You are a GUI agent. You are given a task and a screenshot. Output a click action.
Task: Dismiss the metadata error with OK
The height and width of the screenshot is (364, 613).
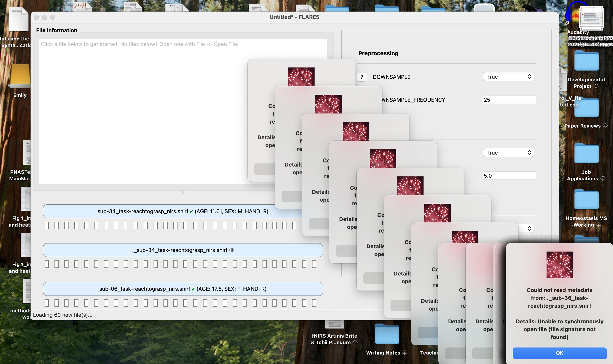tap(560, 353)
